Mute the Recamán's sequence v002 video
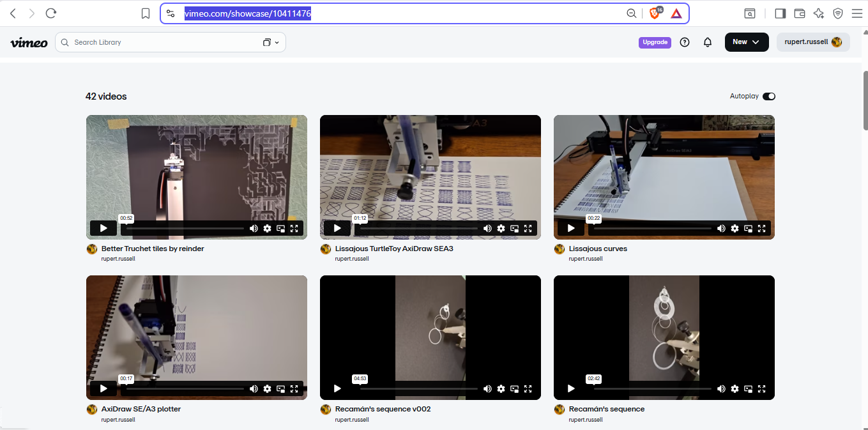The image size is (868, 430). [487, 388]
